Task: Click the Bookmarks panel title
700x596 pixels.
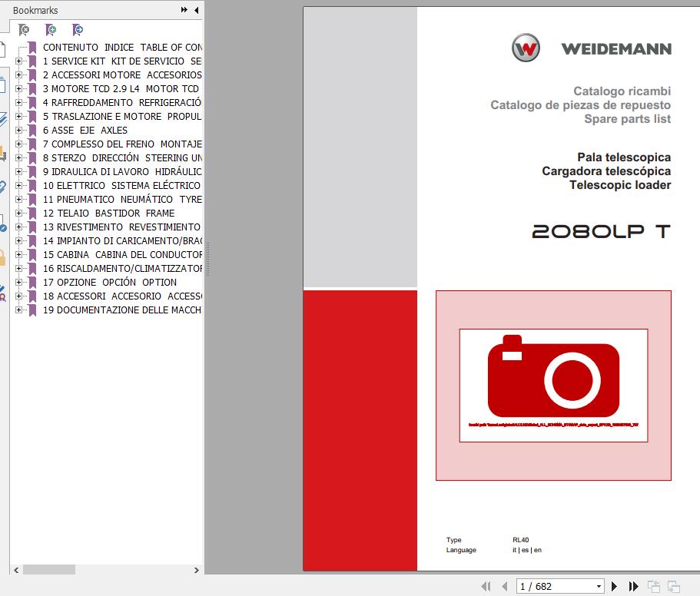Action: pyautogui.click(x=35, y=10)
